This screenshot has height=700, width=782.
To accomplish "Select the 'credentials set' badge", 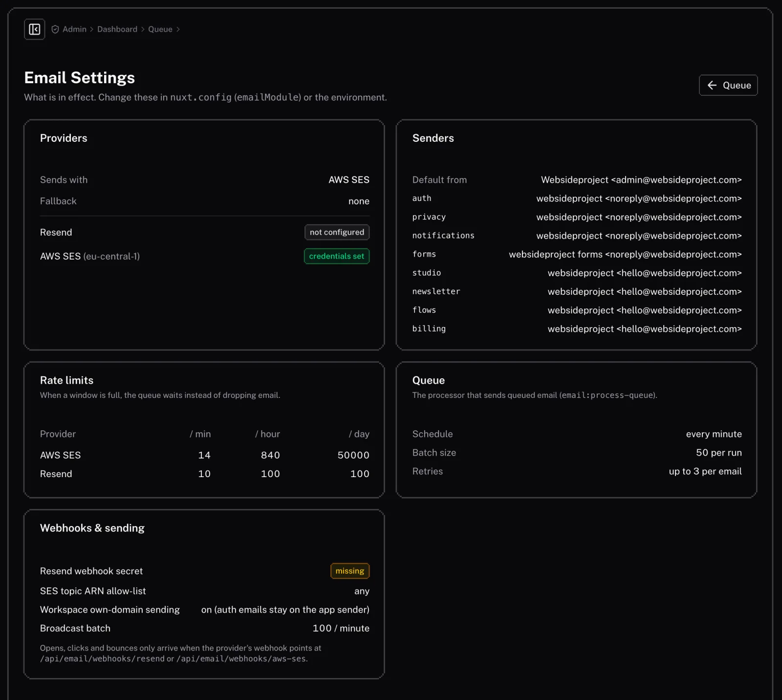I will [x=337, y=256].
